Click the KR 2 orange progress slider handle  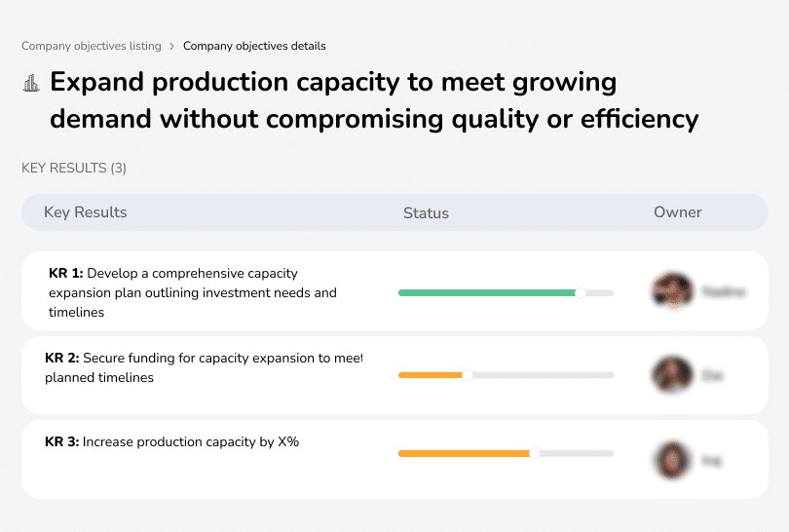(x=467, y=375)
